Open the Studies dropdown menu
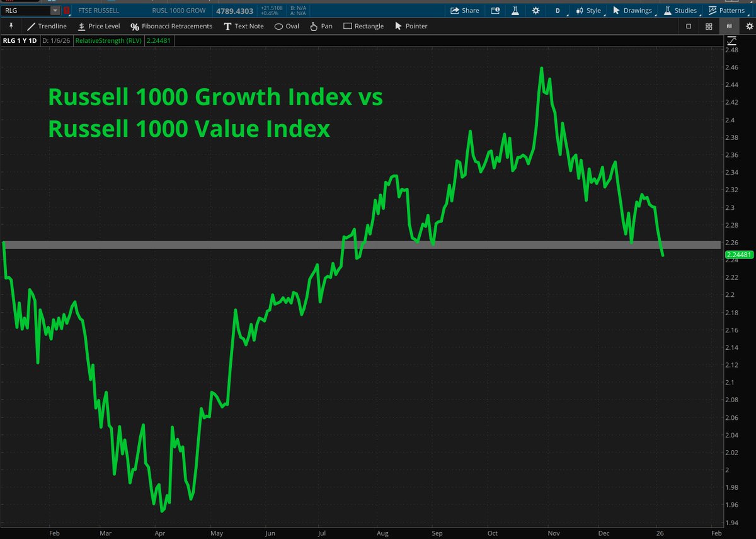The image size is (756, 539). click(x=680, y=10)
